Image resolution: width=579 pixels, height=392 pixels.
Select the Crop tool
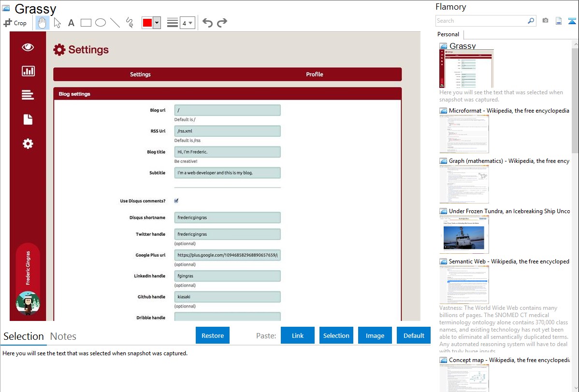click(x=15, y=23)
